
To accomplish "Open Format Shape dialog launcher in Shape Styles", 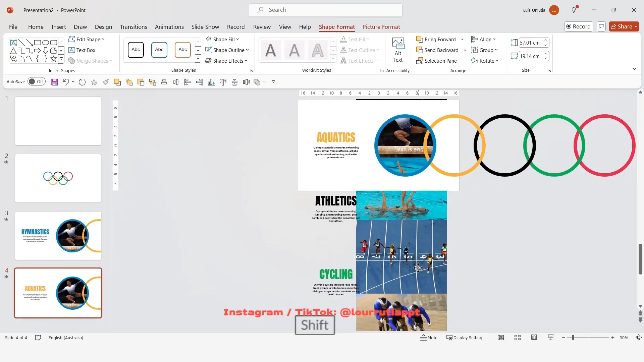I will 252,70.
